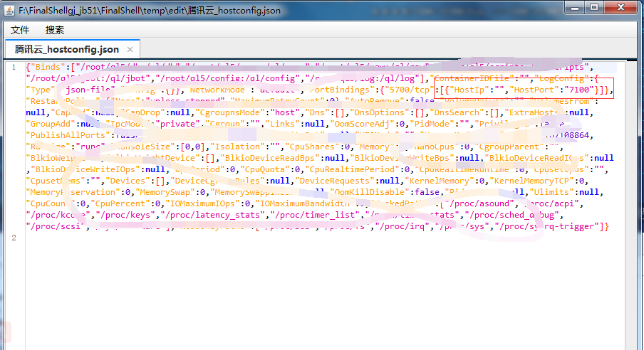
Task: Click the "OomScoreAdj" key
Action: pyautogui.click(x=362, y=124)
